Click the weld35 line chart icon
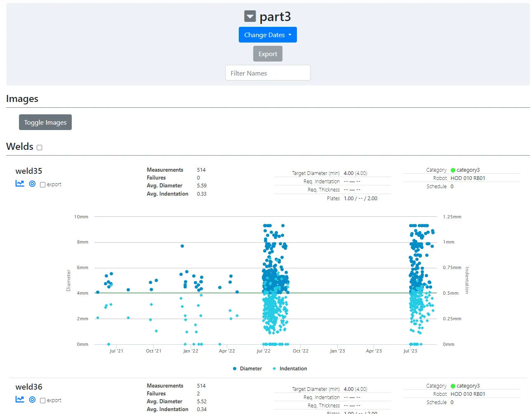Screen dimensions: 532x414 (20, 184)
